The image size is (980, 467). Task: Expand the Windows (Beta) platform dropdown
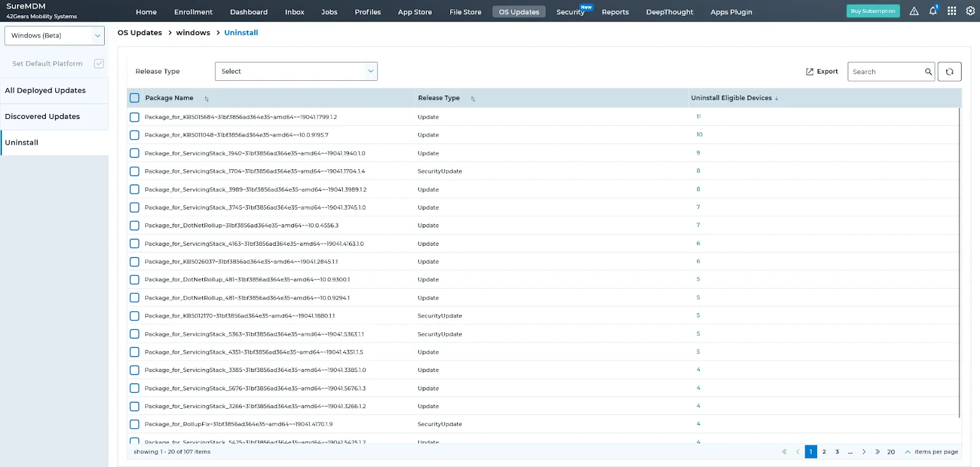point(55,36)
